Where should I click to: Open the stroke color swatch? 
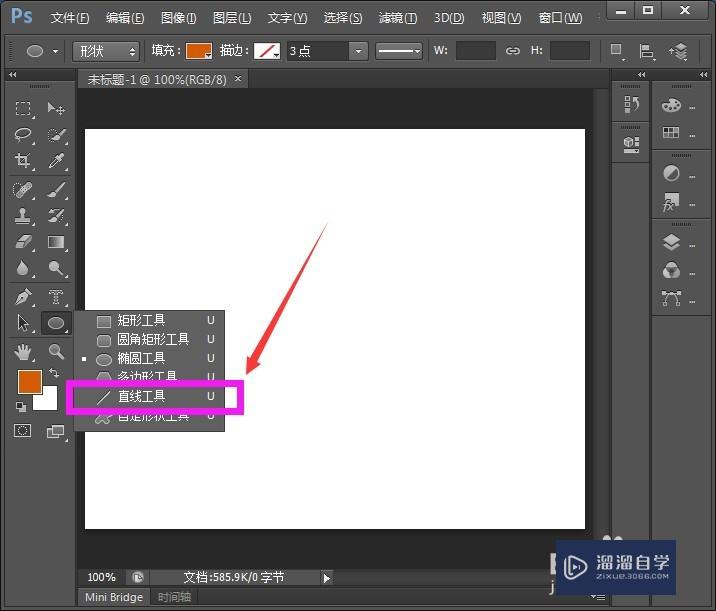click(267, 51)
